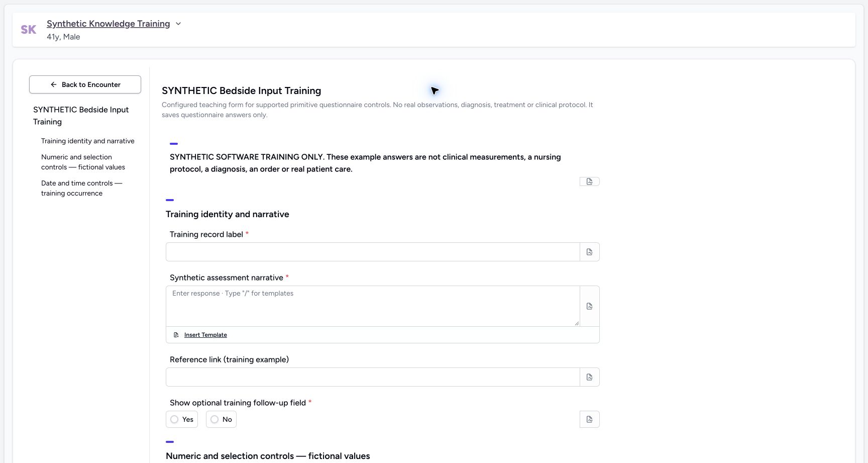This screenshot has width=868, height=463.
Task: Open note icon beside the training-only disclaimer
Action: (x=590, y=181)
